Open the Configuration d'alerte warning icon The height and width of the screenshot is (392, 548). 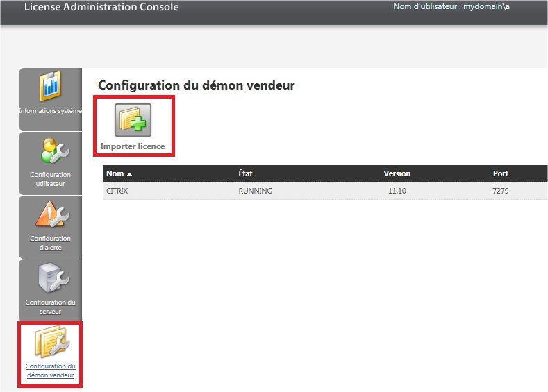point(50,215)
